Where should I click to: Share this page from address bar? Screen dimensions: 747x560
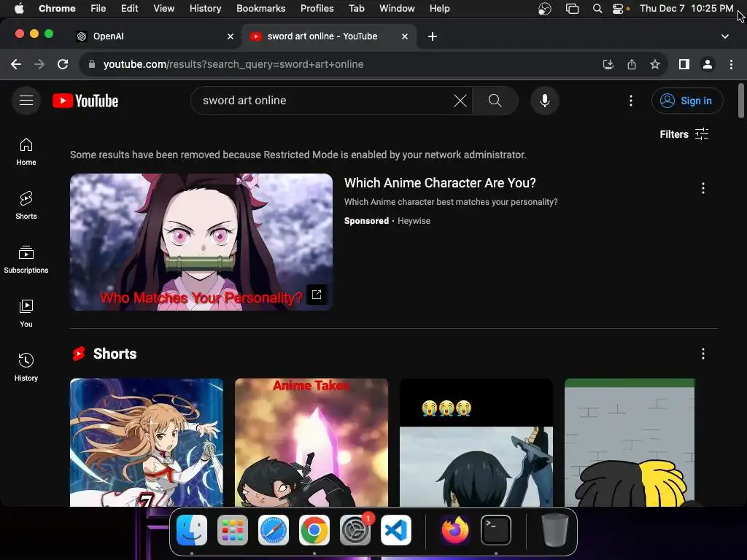(x=632, y=64)
